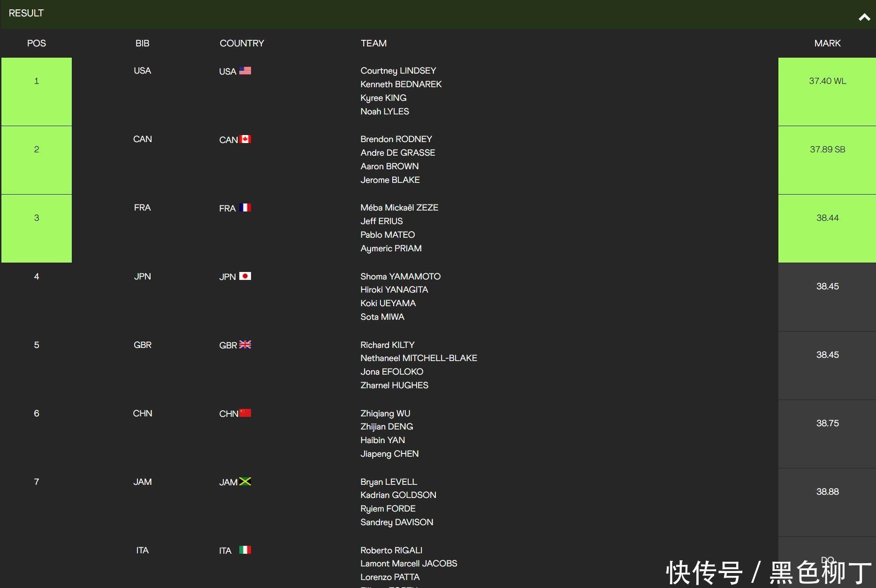This screenshot has width=876, height=588.
Task: Click the COUNTRY column header
Action: point(242,43)
